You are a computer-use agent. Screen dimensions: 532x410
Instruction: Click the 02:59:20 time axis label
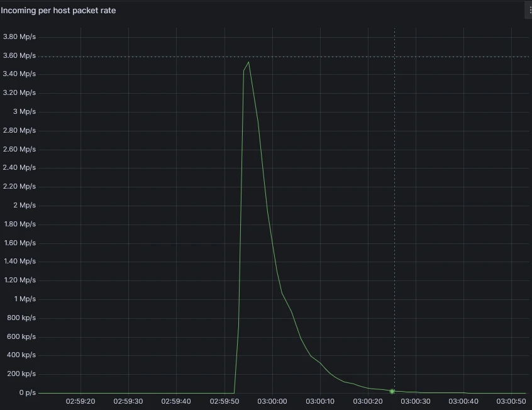tap(80, 401)
